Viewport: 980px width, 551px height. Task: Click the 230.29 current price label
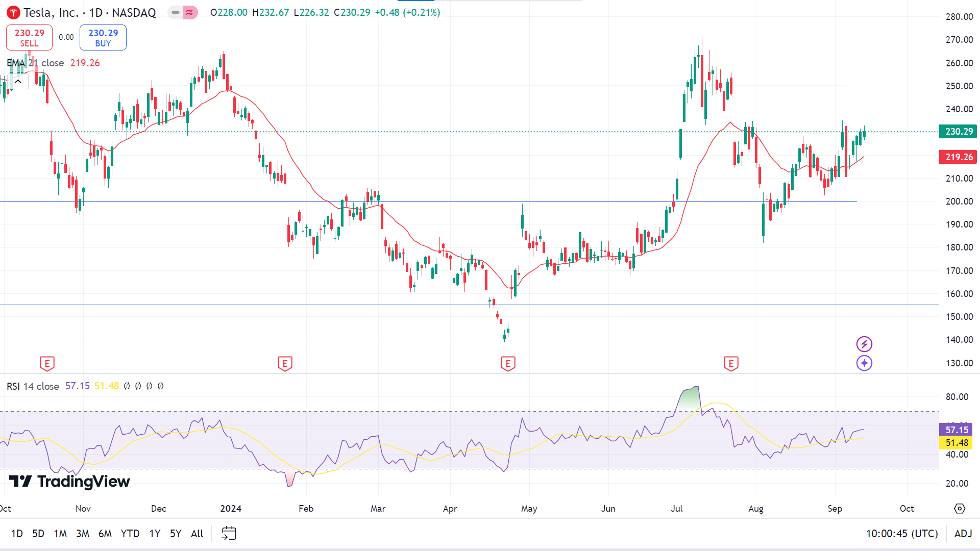tap(958, 132)
